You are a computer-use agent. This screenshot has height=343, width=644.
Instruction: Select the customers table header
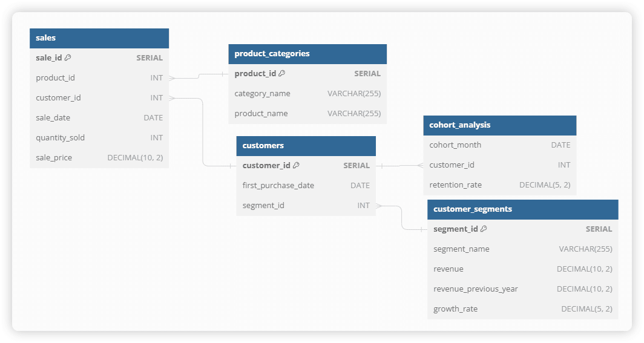click(306, 146)
